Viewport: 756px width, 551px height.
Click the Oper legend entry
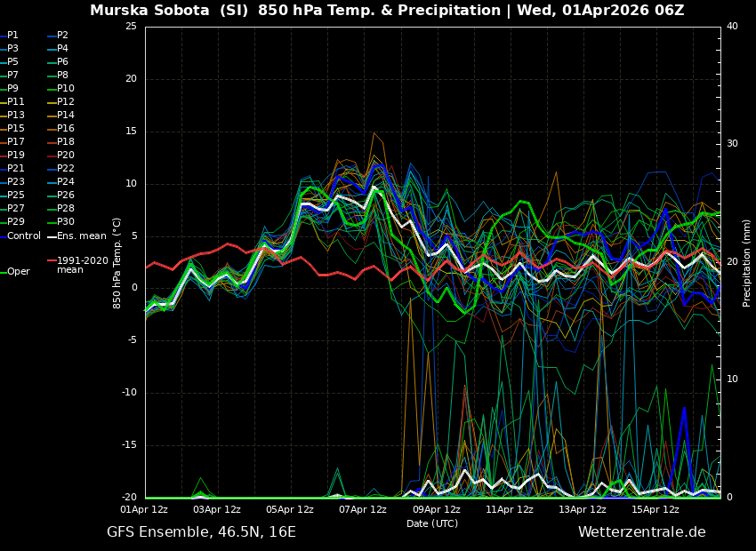[18, 272]
